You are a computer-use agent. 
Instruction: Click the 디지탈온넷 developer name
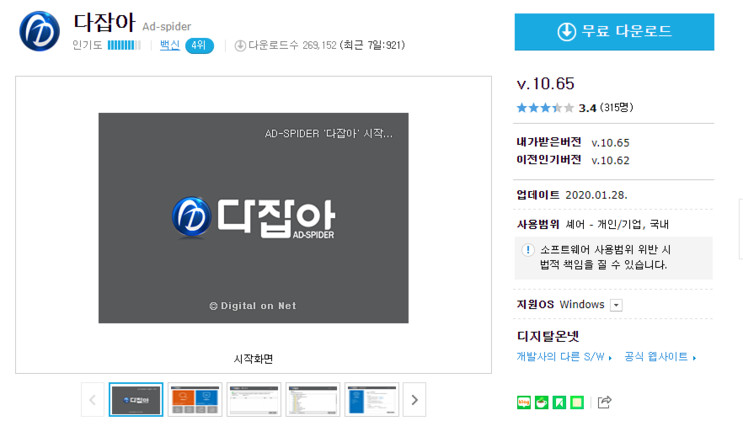[x=548, y=337]
